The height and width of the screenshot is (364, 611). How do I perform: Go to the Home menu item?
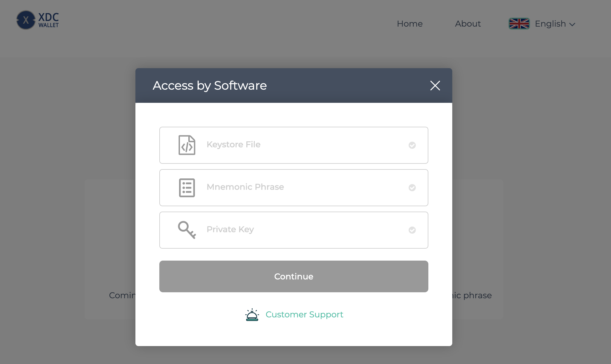pyautogui.click(x=410, y=24)
